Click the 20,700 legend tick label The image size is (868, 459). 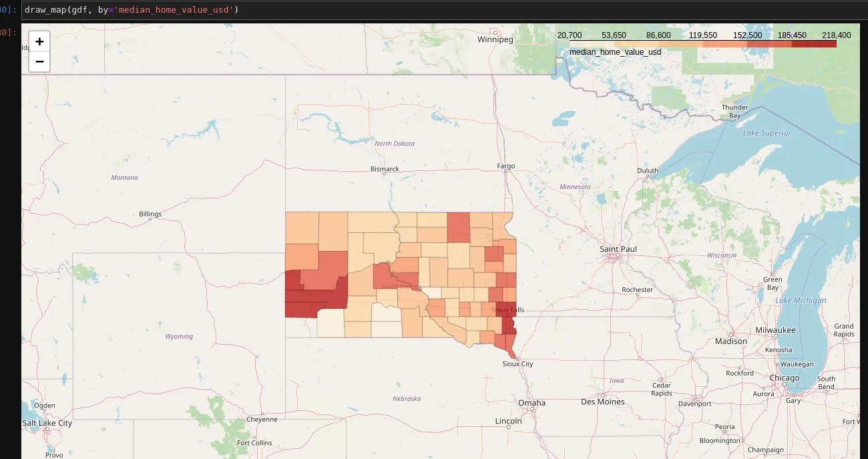coord(570,35)
